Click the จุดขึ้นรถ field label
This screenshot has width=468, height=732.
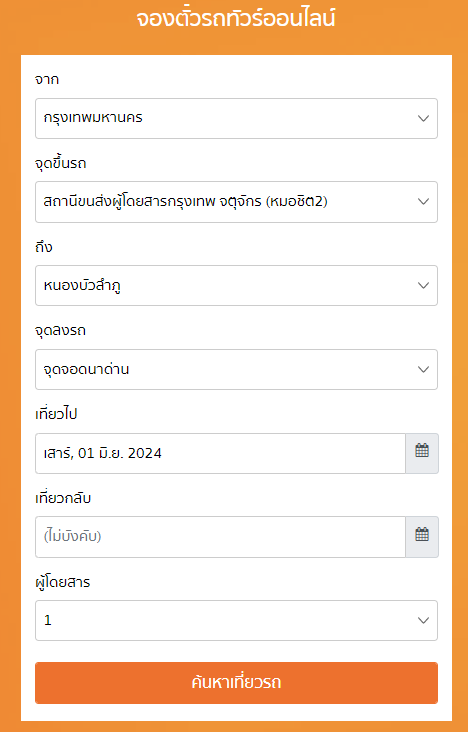[x=61, y=163]
